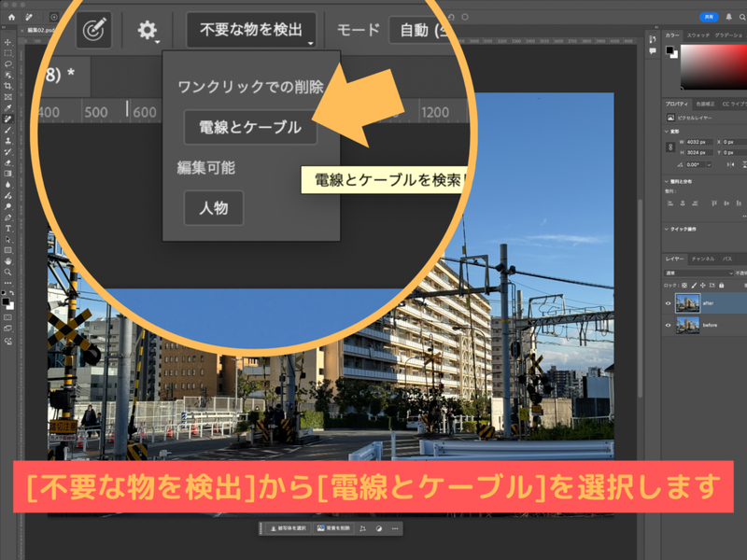
Task: Switch to the チャンネル tab
Action: pos(703,259)
